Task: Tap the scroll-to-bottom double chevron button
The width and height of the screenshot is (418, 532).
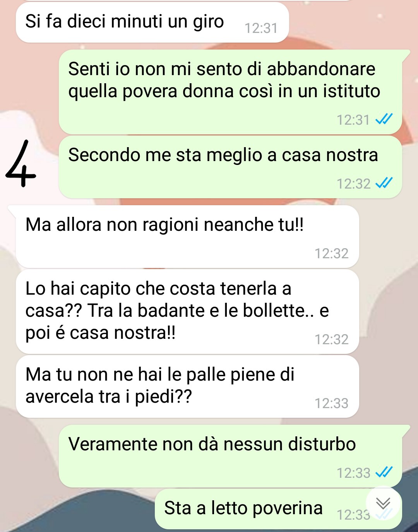Action: pos(384,503)
